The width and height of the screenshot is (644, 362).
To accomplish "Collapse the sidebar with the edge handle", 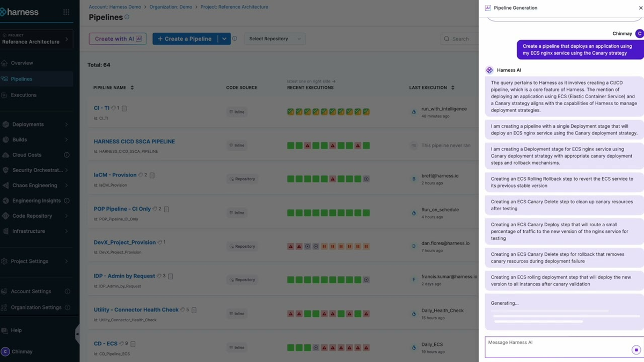I will [x=77, y=334].
